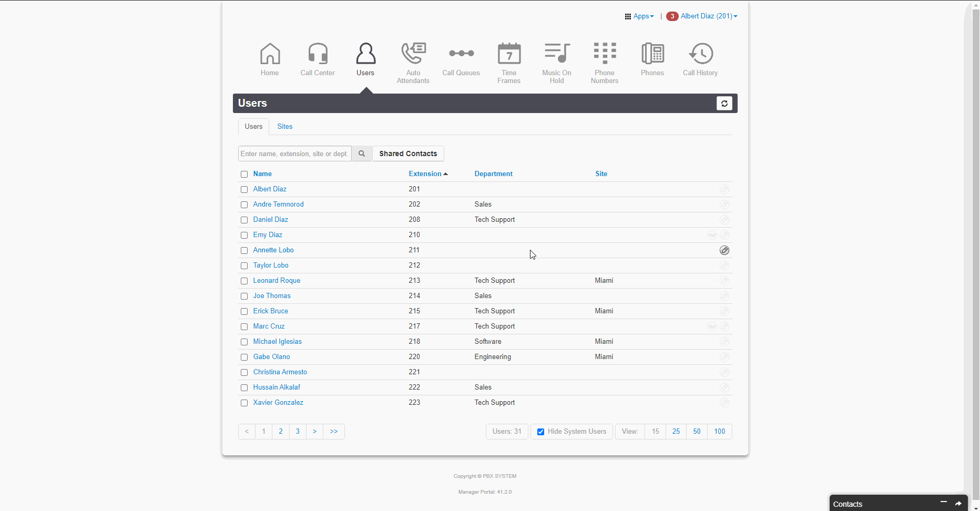Check the box for Joe Thomas

(244, 296)
